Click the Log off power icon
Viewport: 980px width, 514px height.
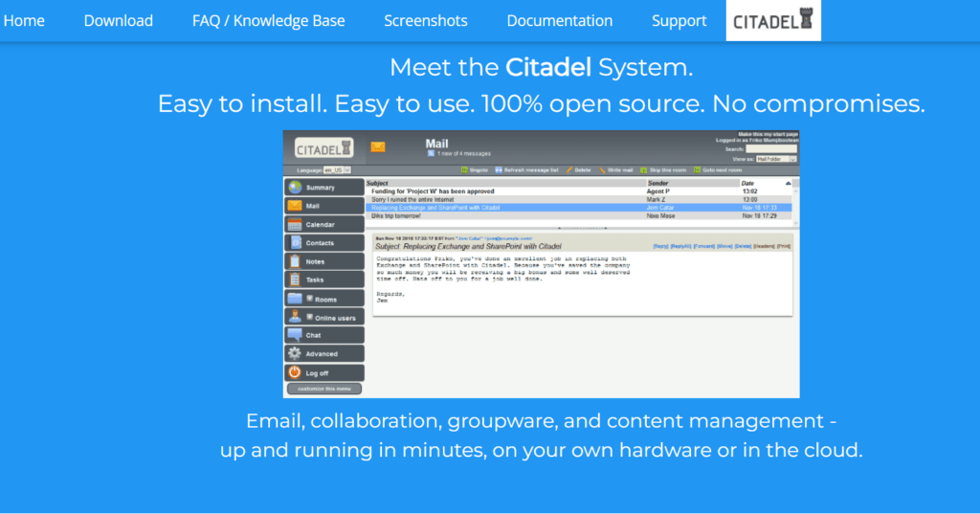coord(295,372)
